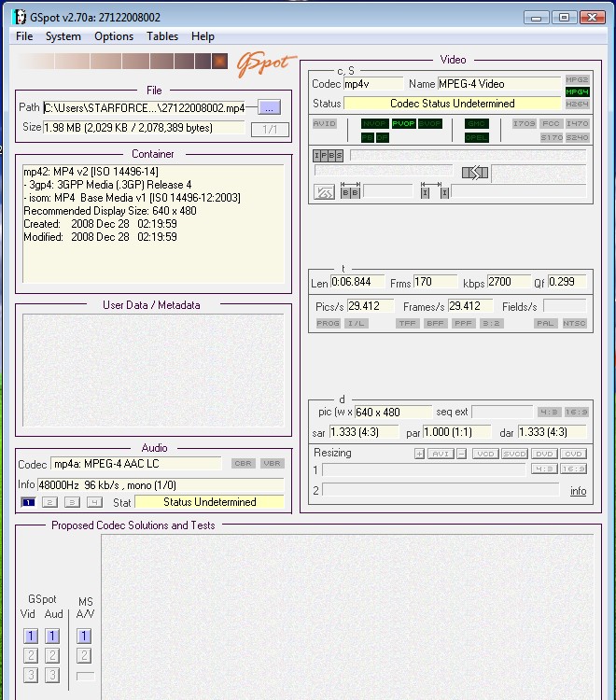
Task: Click the PAL standard indicator
Action: coord(545,323)
